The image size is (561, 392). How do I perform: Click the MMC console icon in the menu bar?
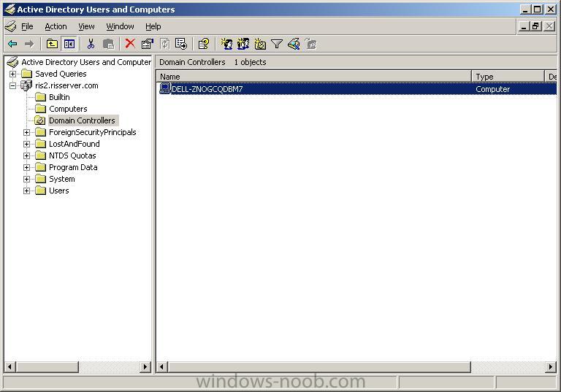click(x=11, y=26)
